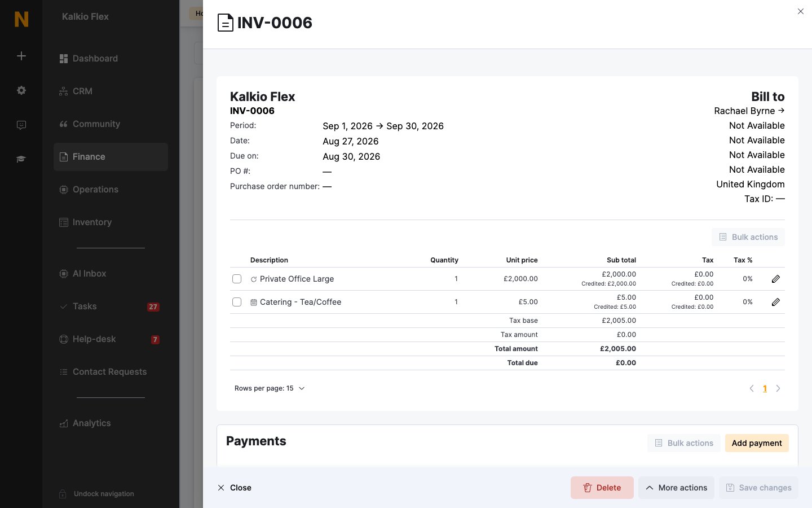Open the chat feedback icon in left rail
Viewport: 812px width, 508px height.
pos(21,125)
